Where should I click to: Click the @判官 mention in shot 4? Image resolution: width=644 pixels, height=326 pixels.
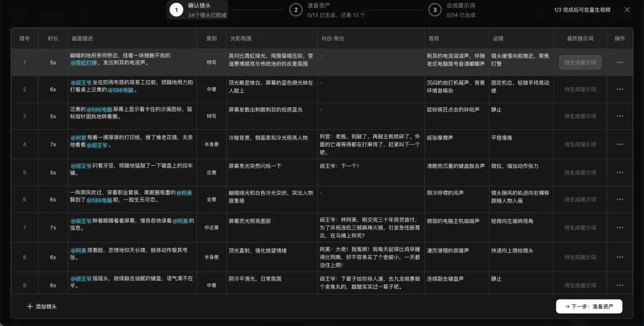(x=78, y=138)
